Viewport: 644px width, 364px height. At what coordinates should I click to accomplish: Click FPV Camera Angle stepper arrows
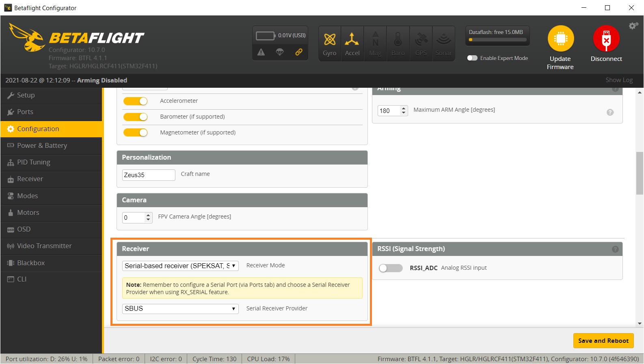tap(148, 218)
